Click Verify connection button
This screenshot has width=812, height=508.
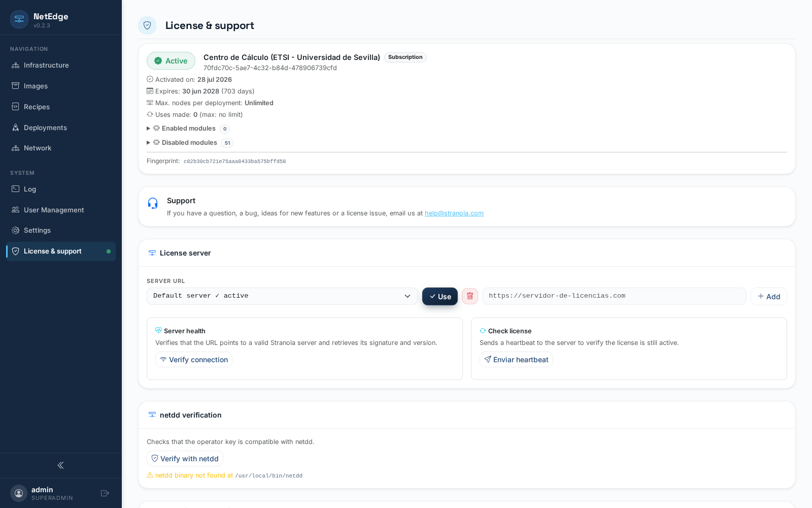point(194,360)
